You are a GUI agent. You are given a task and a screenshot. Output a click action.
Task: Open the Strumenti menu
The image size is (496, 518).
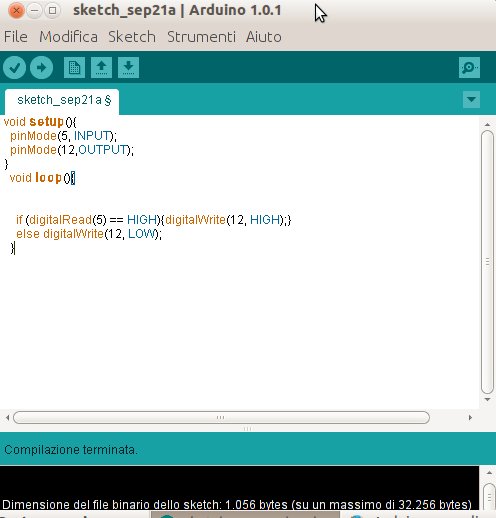coord(201,37)
